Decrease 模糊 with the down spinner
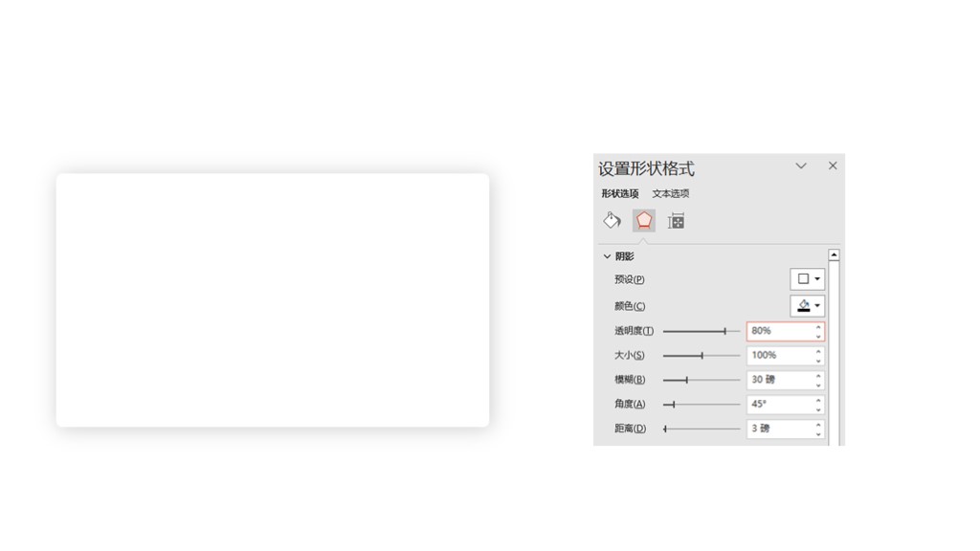 coord(818,385)
